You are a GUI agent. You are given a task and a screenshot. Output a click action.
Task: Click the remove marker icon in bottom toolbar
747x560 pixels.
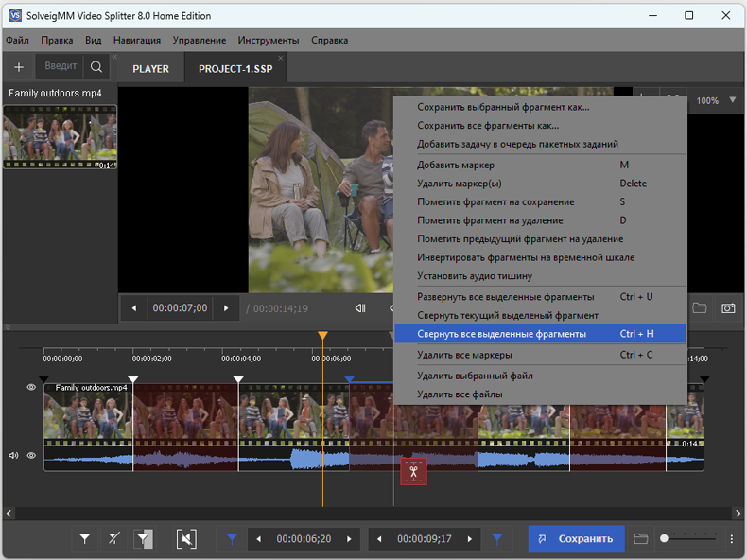(113, 539)
